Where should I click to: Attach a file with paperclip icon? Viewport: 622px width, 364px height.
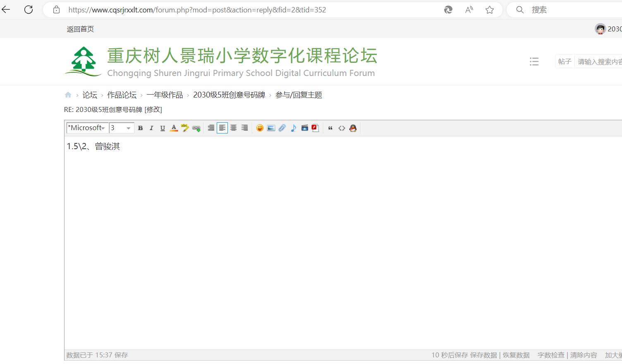coord(282,128)
